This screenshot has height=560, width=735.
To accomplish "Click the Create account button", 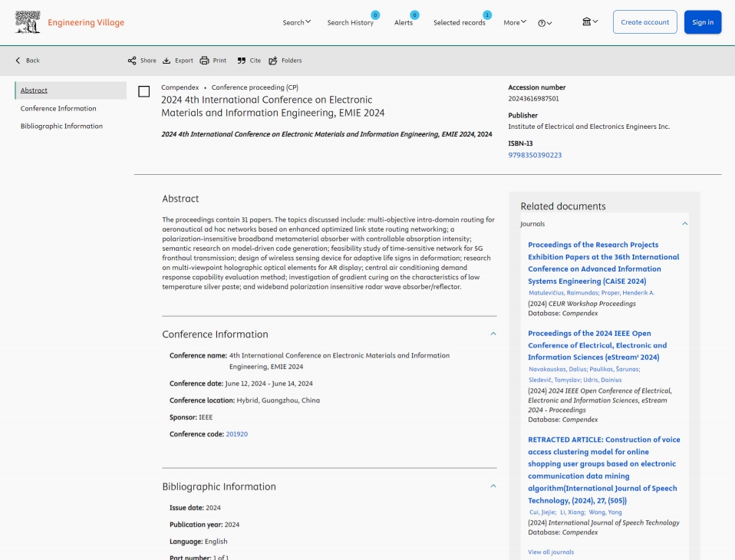I will (644, 22).
